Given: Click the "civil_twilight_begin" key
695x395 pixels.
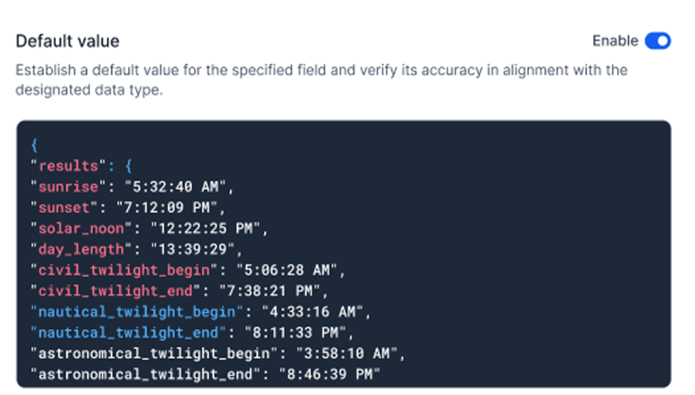Looking at the screenshot, I should click(x=124, y=270).
